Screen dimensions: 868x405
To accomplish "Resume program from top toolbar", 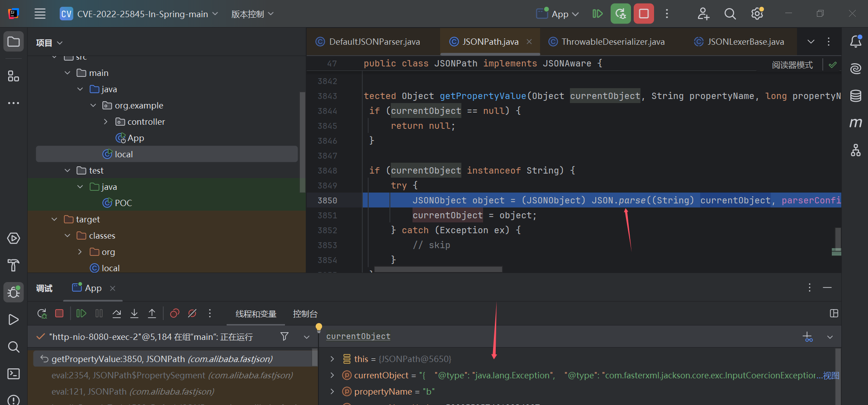I will coord(598,14).
